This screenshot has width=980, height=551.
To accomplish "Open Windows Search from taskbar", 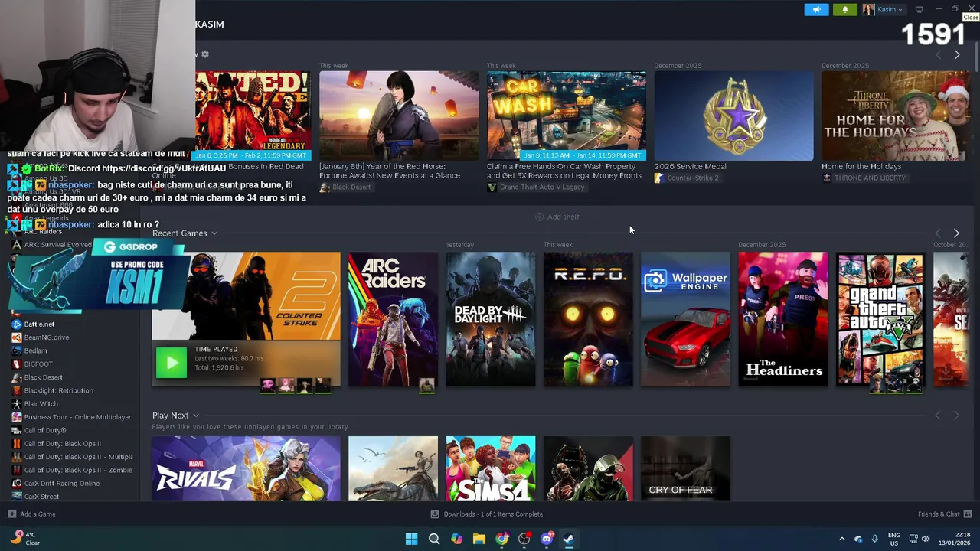I will click(434, 539).
